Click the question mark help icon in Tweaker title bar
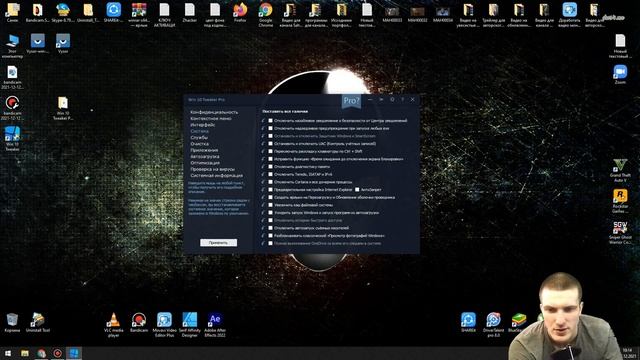640x360 pixels. click(x=402, y=99)
